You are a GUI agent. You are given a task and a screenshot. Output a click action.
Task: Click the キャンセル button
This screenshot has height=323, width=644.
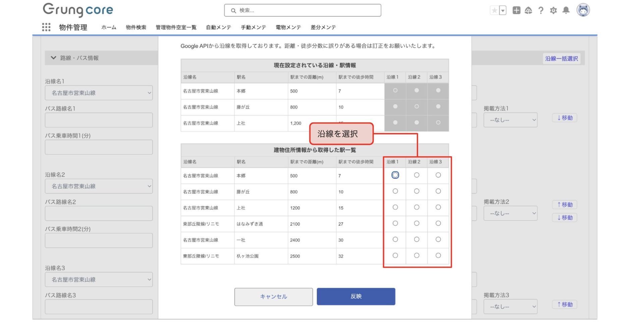coord(273,297)
